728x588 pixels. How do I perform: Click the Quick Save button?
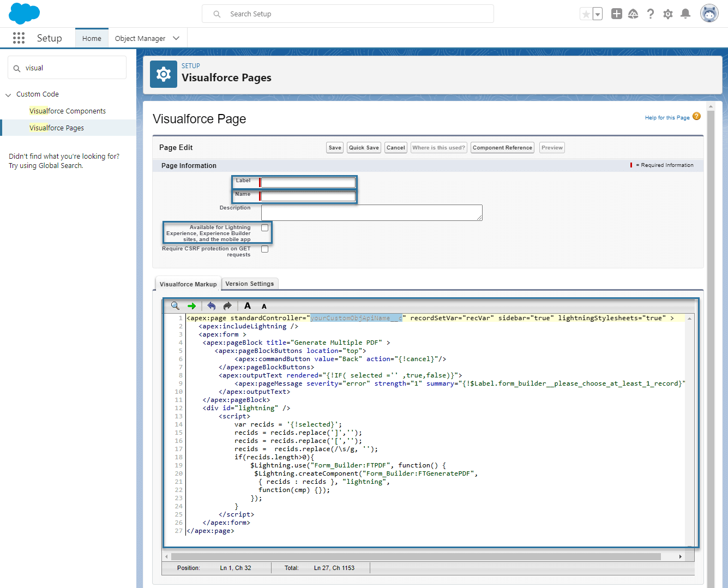[363, 147]
